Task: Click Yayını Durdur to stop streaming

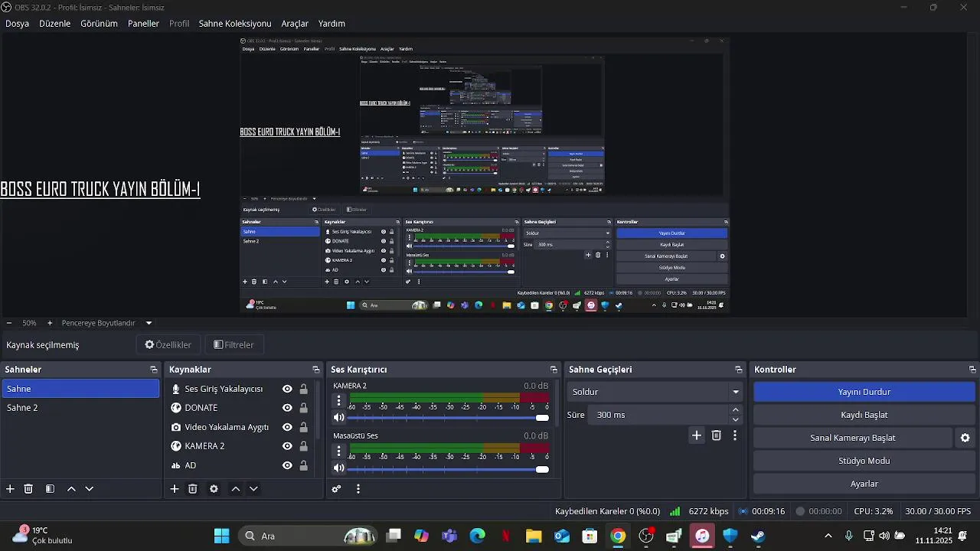Action: coord(864,392)
